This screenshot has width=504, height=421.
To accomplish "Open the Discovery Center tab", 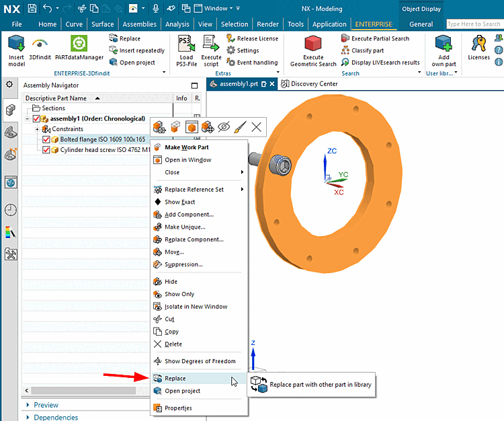I will click(309, 83).
